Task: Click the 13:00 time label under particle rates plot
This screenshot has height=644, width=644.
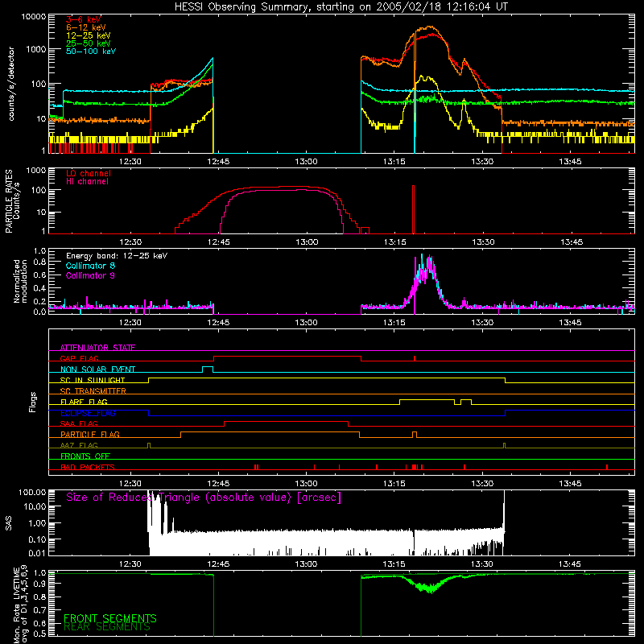Action: coord(307,242)
